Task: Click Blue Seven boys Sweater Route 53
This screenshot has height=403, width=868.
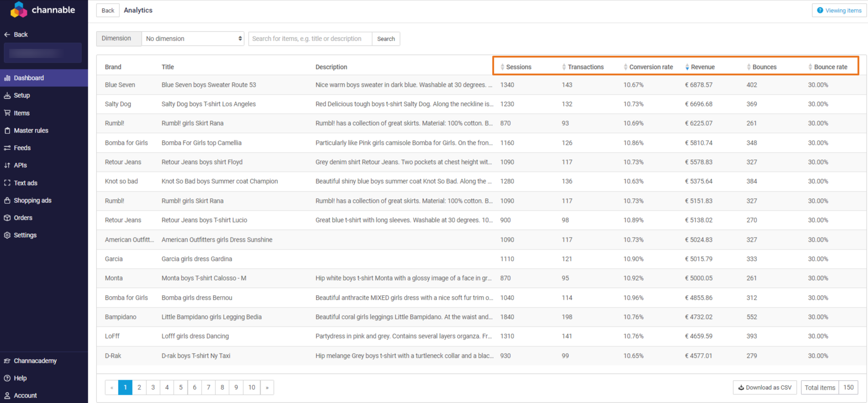Action: (x=209, y=85)
